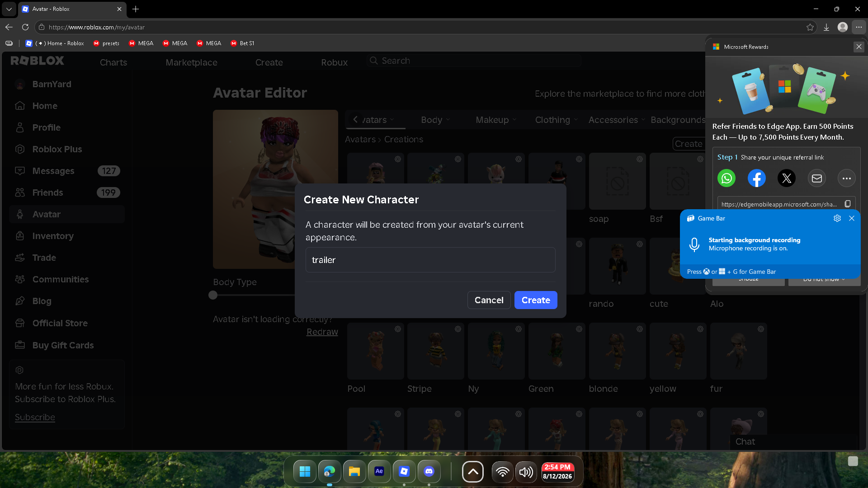Screen dimensions: 868x488
Task: Open Wi-Fi network settings
Action: [x=502, y=472]
